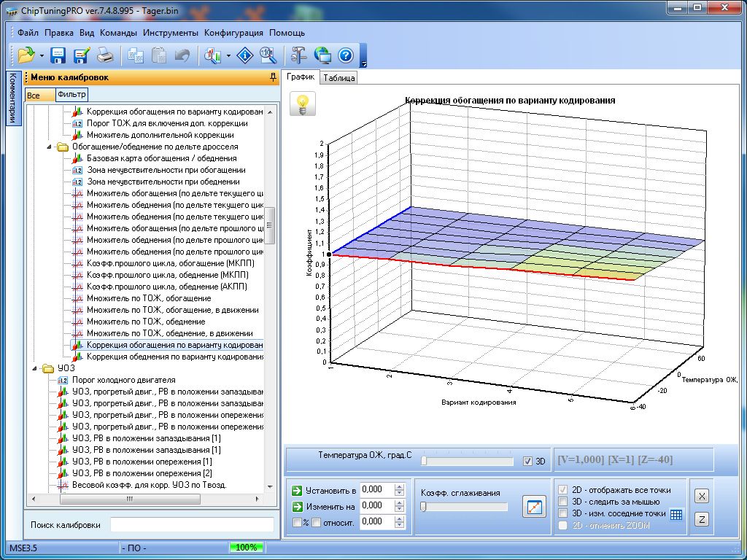Collapse 'Обогащение/обеднение по дельте дросселя' folder
747x560 pixels.
(50, 147)
